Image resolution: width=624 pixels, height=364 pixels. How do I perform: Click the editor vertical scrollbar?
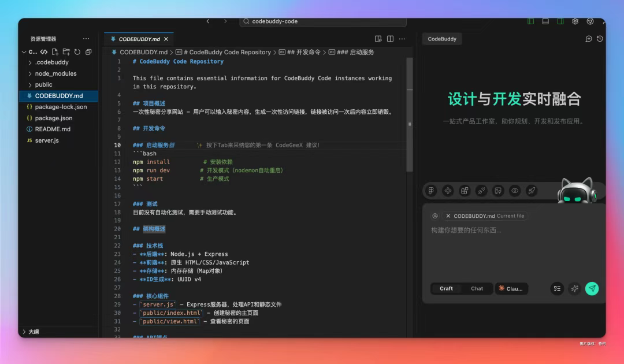tap(410, 116)
